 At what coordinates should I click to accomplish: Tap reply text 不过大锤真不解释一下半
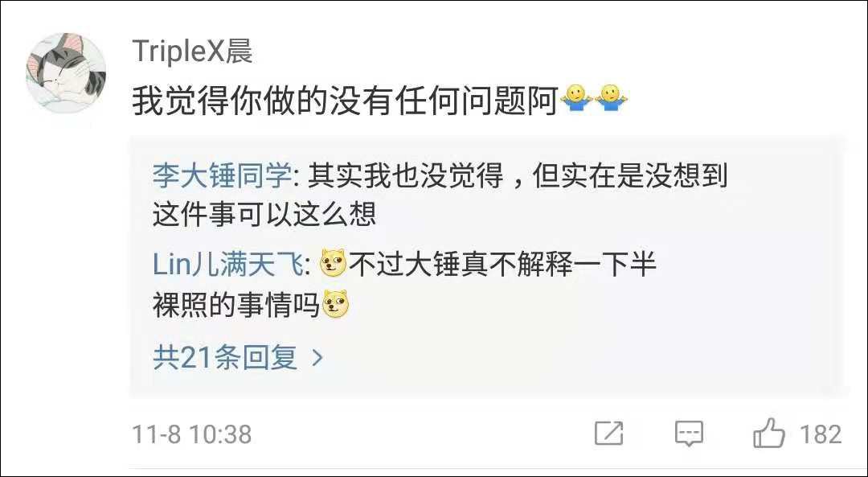pos(502,265)
